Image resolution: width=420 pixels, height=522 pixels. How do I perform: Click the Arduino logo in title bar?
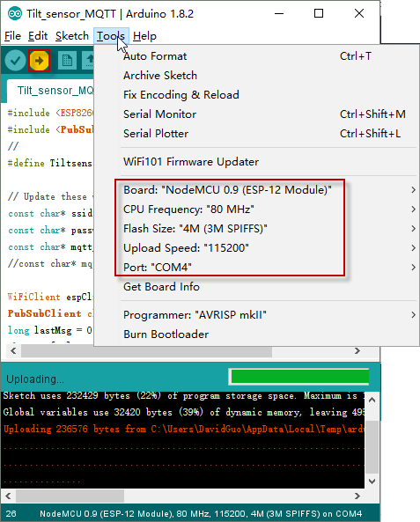(x=15, y=14)
